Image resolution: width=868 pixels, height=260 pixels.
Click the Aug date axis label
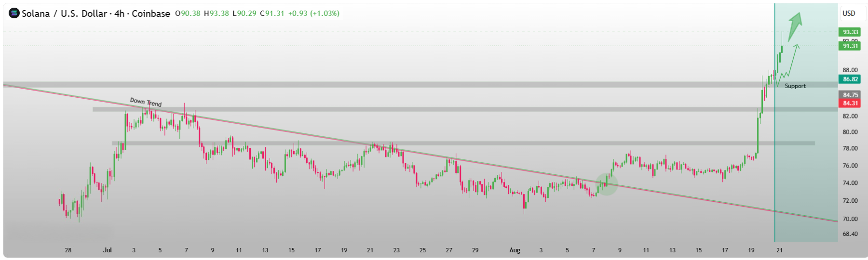coord(515,250)
